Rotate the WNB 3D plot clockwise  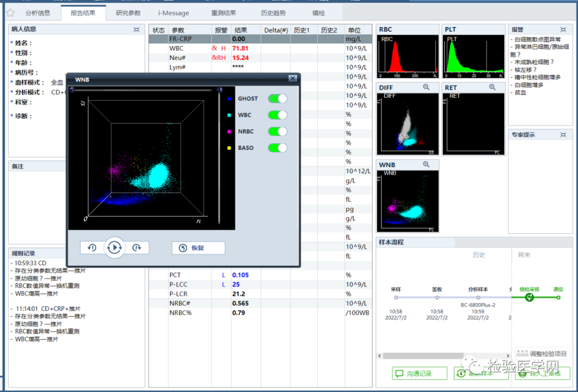click(x=137, y=248)
